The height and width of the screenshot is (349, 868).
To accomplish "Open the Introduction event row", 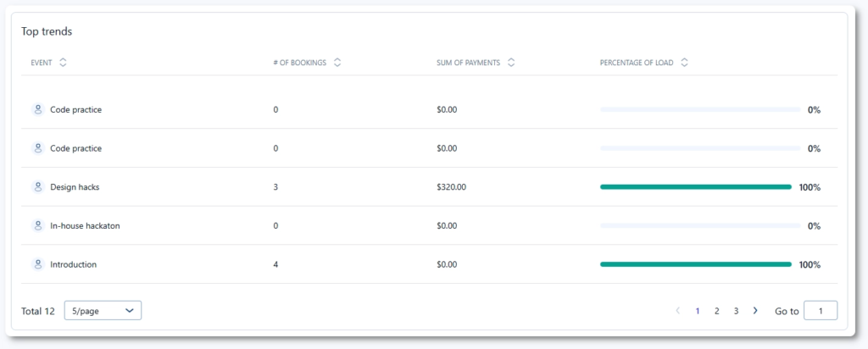I will pyautogui.click(x=73, y=264).
